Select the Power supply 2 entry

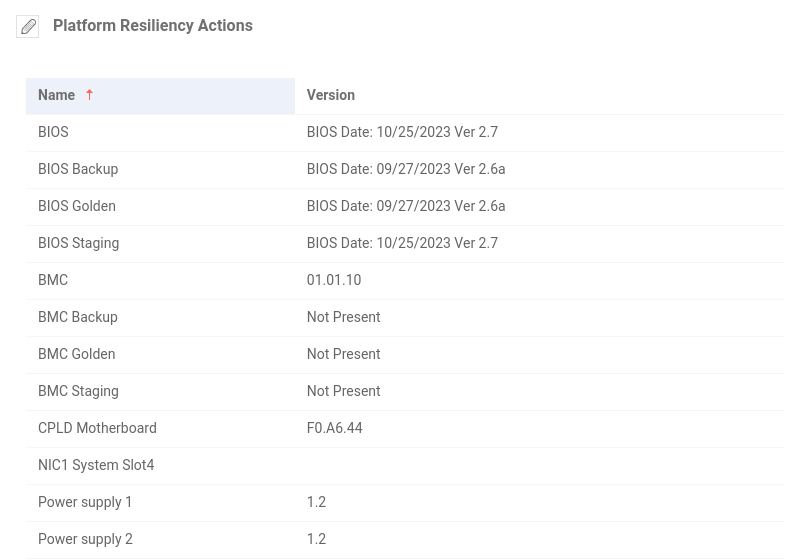coord(85,539)
